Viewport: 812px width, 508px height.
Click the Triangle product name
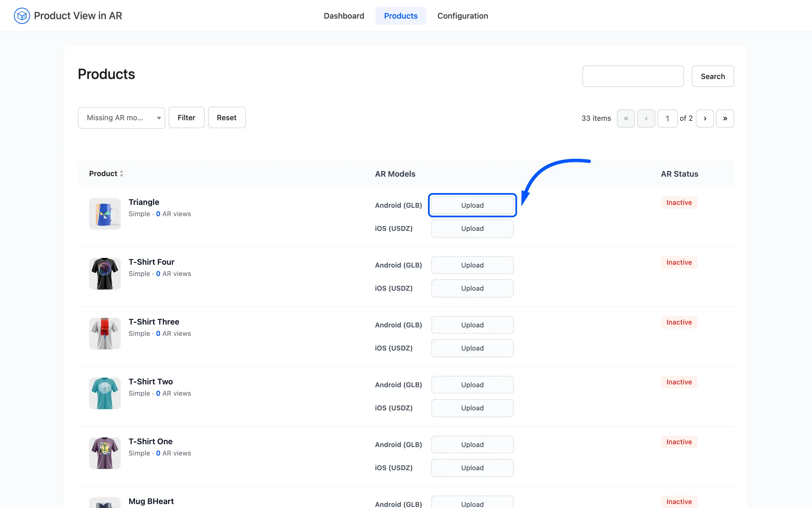click(x=144, y=202)
